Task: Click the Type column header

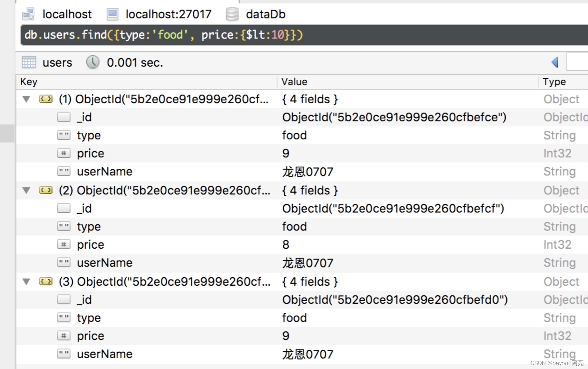Action: coord(554,81)
